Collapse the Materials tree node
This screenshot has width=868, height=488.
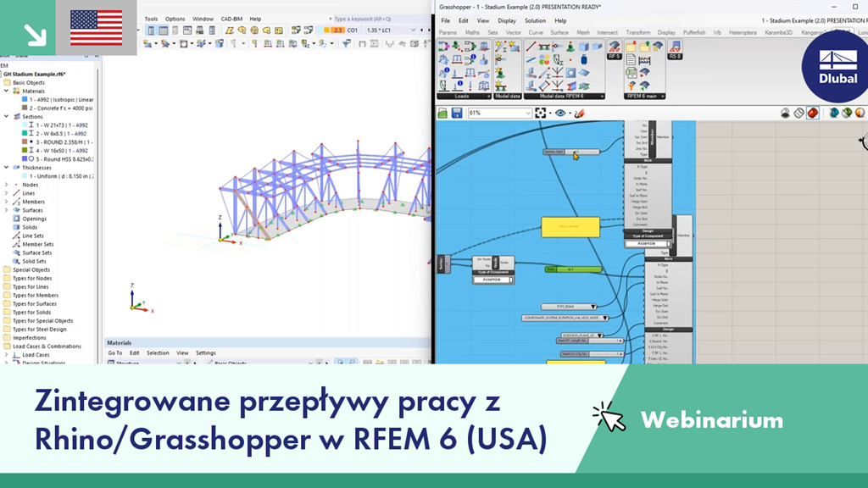coord(7,91)
